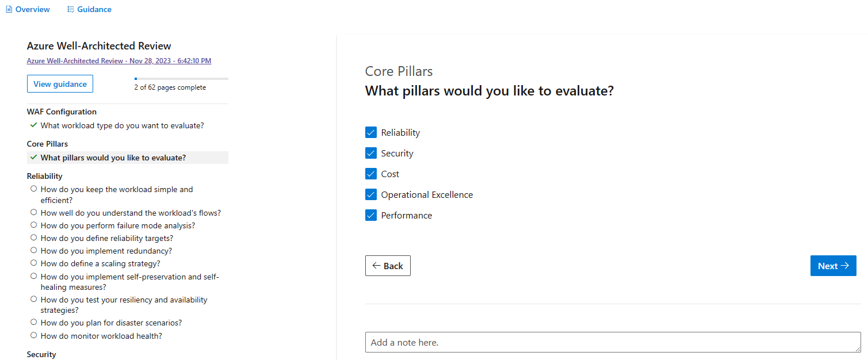
Task: Uncheck the Reliability checkbox
Action: click(x=370, y=132)
